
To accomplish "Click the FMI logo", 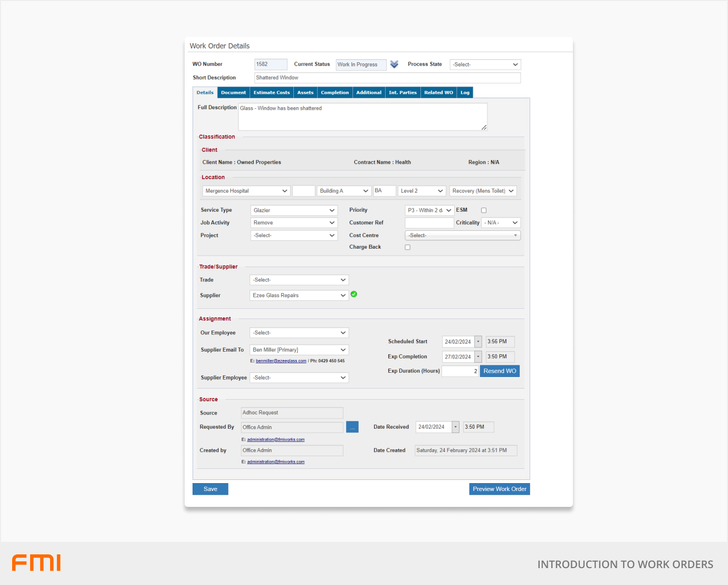I will coord(36,563).
